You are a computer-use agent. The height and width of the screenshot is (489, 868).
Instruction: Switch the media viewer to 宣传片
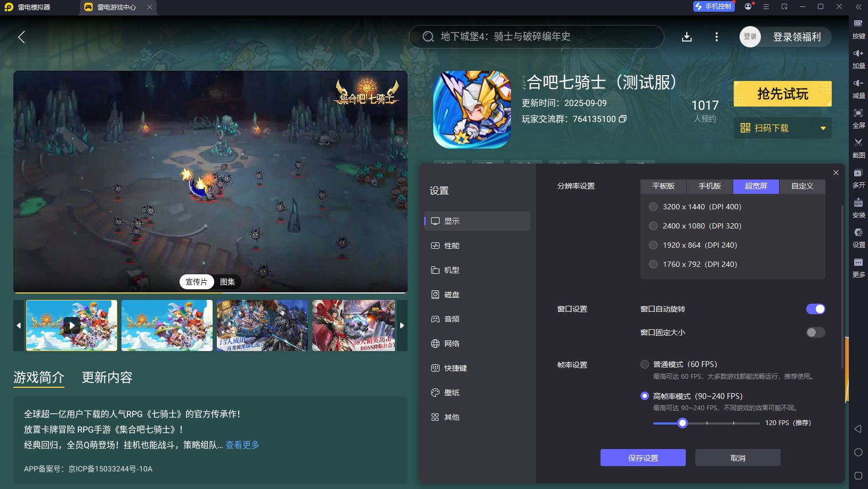(x=197, y=282)
